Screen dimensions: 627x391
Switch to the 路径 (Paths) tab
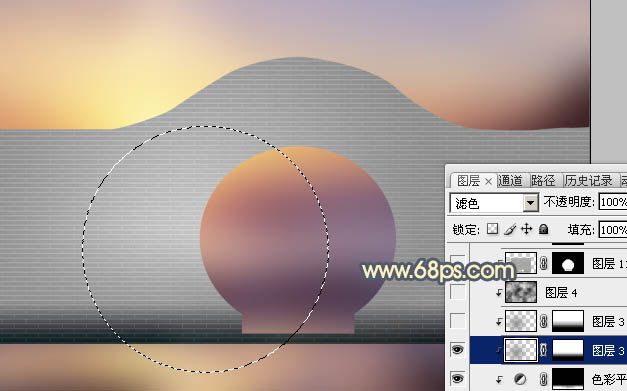tap(543, 181)
